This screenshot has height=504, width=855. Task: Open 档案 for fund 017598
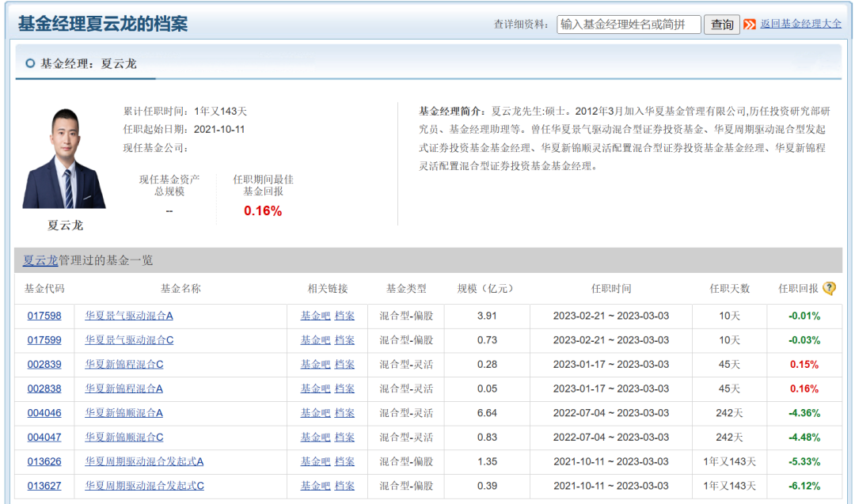pos(344,316)
